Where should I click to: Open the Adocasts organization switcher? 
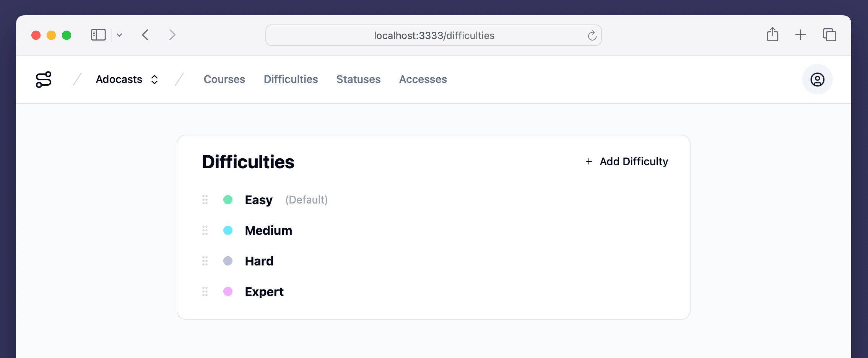click(127, 80)
